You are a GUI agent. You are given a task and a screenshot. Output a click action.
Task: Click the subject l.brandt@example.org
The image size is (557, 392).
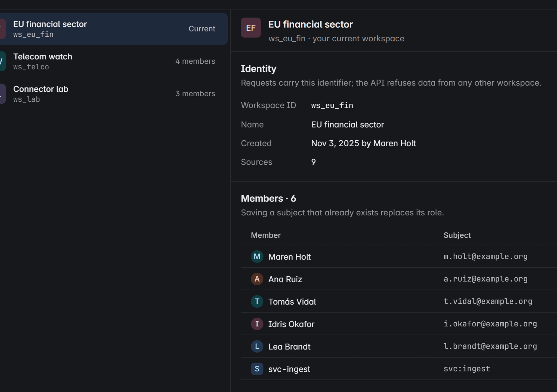(490, 346)
